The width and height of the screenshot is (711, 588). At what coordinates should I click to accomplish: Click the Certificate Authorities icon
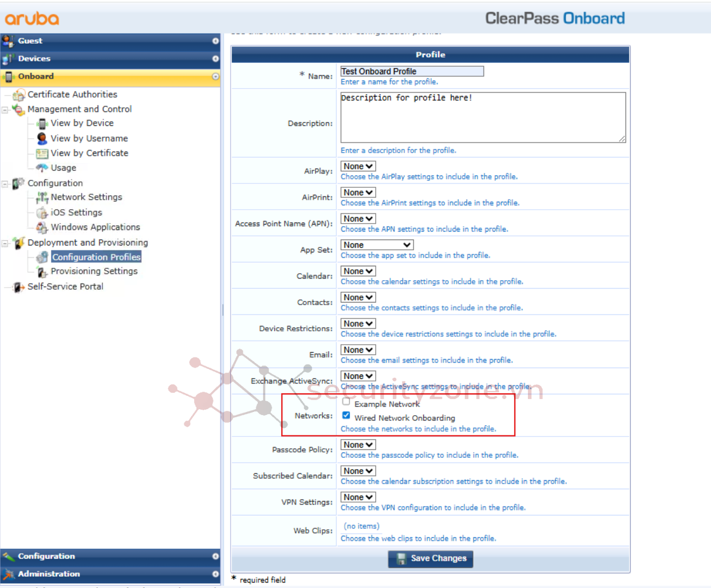point(19,95)
